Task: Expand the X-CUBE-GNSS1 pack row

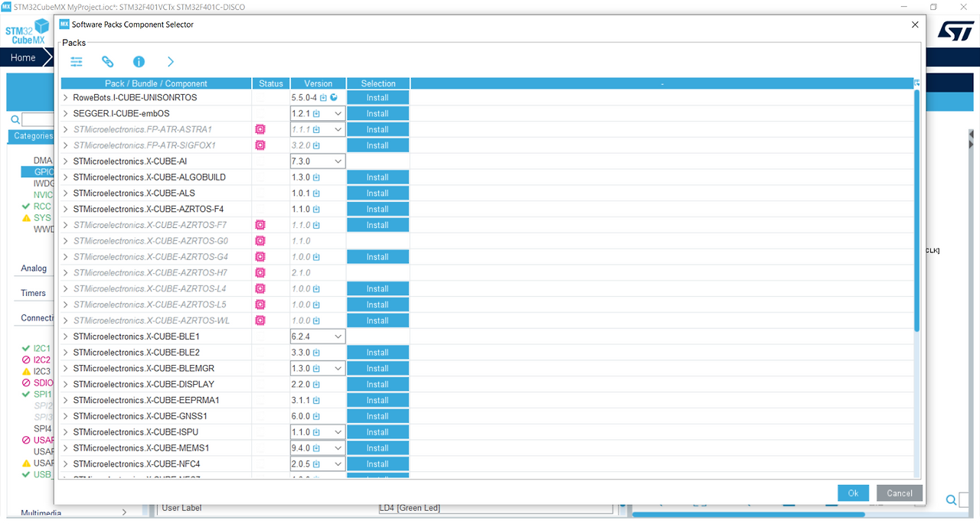Action: tap(66, 416)
